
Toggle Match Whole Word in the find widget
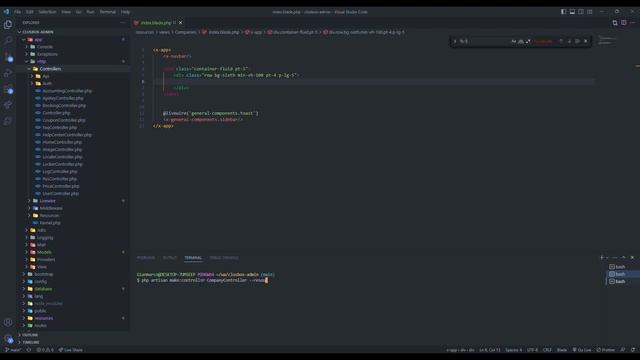[x=521, y=41]
